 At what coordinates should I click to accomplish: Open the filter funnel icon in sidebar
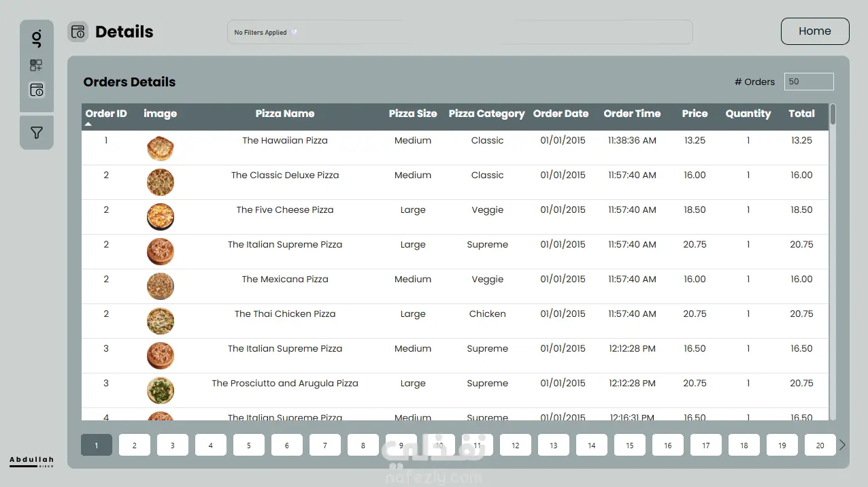[37, 133]
